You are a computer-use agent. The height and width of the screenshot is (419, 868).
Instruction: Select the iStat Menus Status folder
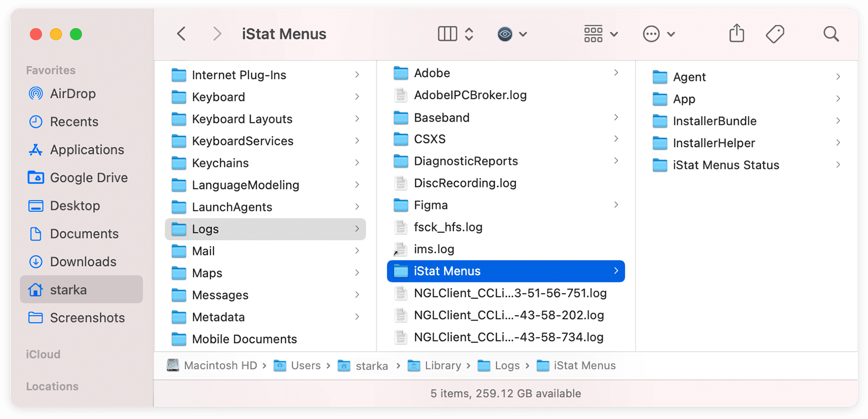point(746,165)
